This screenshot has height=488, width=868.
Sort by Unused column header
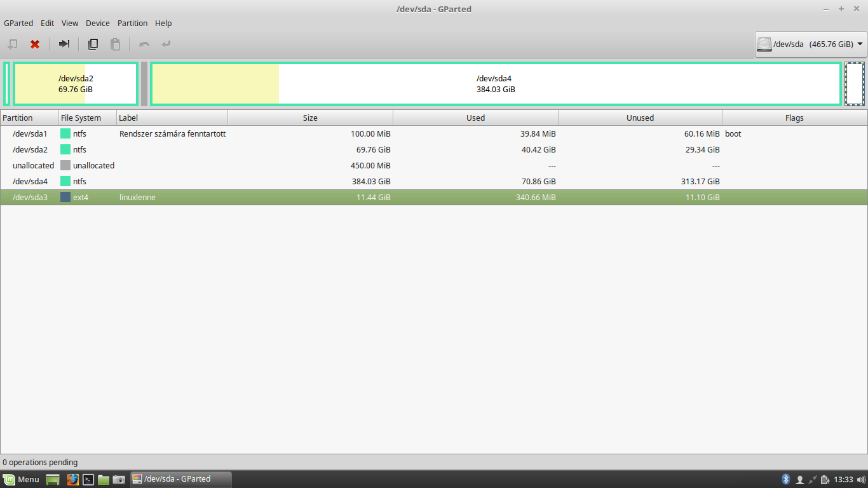640,118
